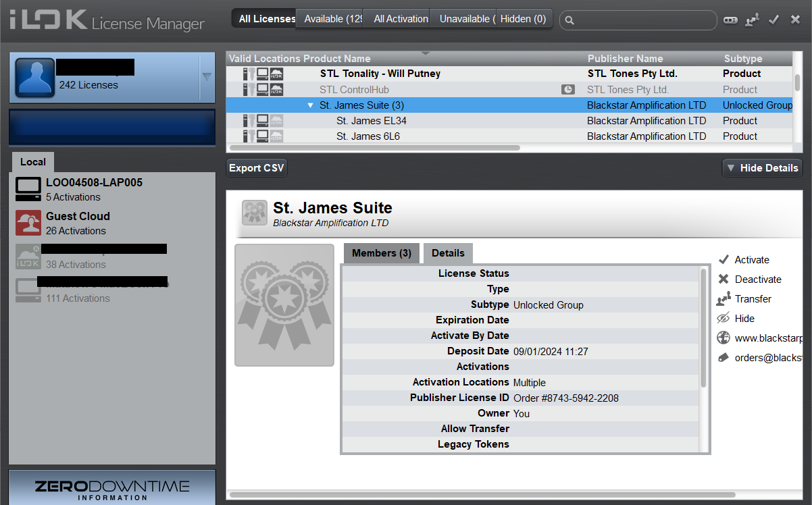The image size is (812, 505).
Task: Click Deposit Date value 09/01/2024 11:27
Action: pos(551,352)
